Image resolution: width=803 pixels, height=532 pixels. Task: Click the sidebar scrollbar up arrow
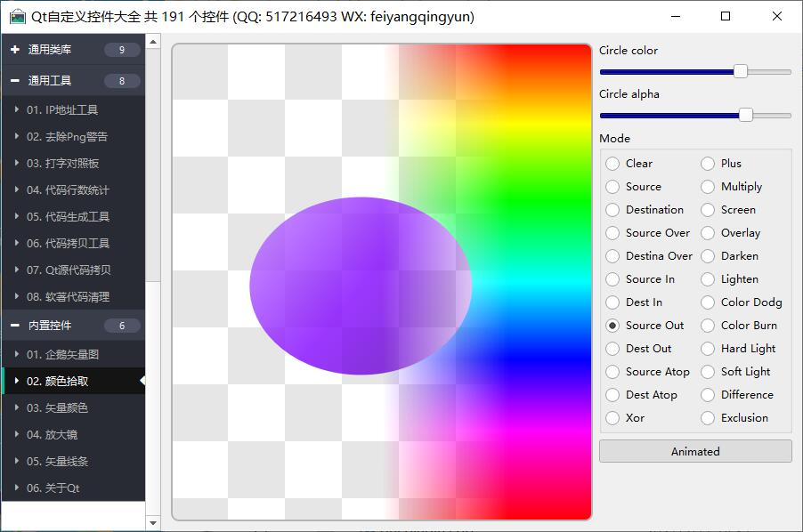coord(153,42)
